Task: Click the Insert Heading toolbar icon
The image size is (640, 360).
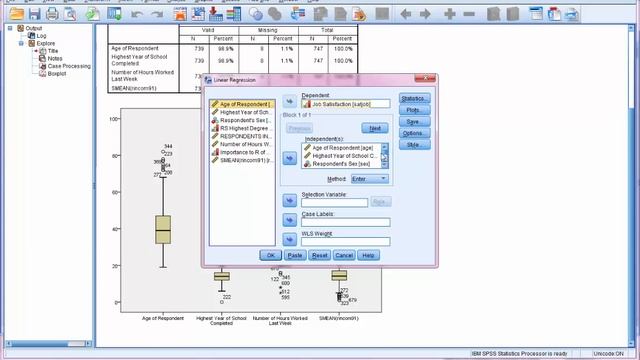Action: point(536,14)
